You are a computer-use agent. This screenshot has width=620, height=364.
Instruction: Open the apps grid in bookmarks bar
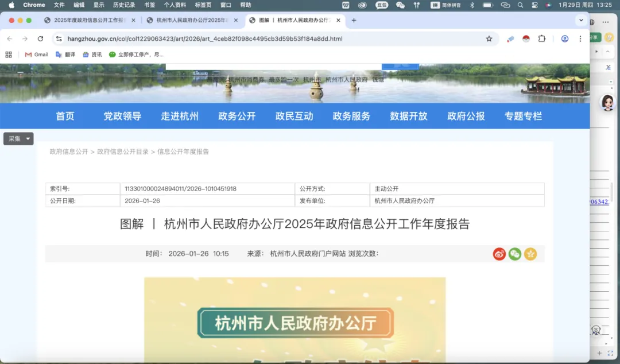pyautogui.click(x=9, y=55)
